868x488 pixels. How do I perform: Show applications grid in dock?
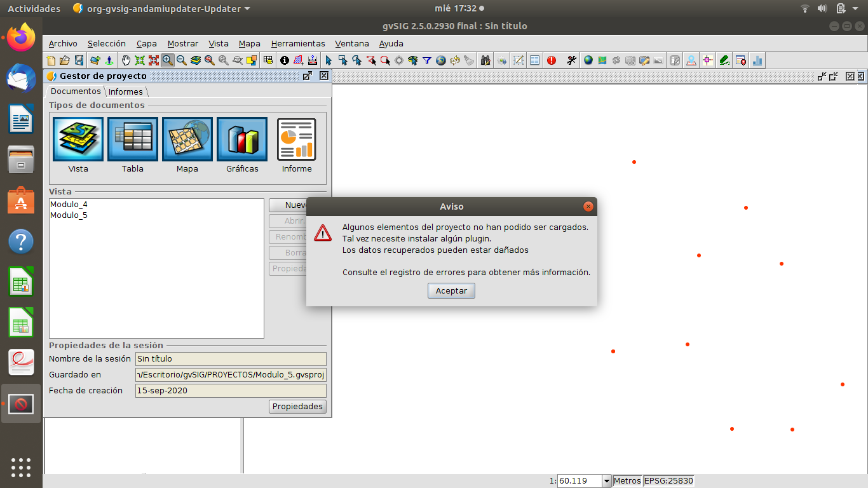(x=21, y=467)
